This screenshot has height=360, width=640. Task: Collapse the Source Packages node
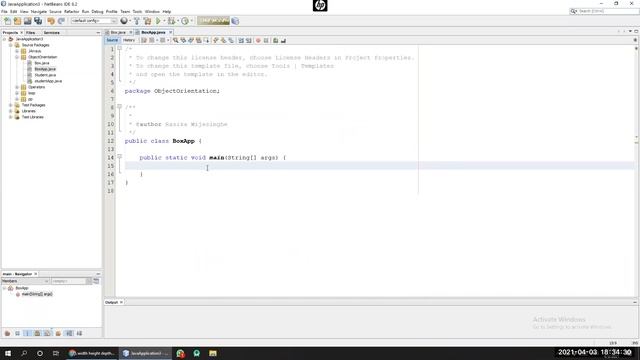pos(11,45)
